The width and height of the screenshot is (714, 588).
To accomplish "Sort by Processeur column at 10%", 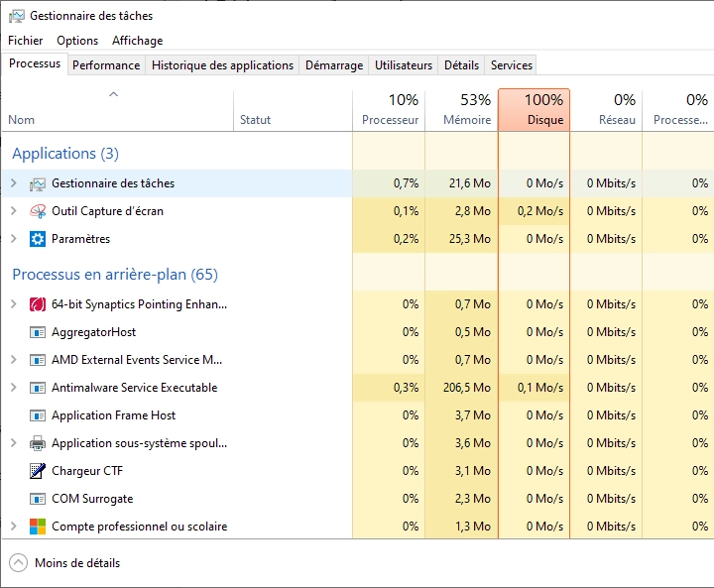I will tap(389, 111).
